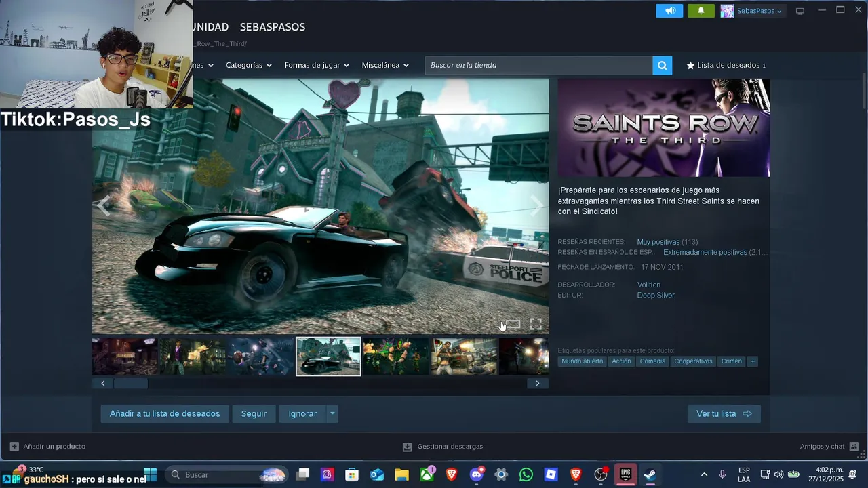Expand the Categorías store menu
The image size is (868, 488).
pyautogui.click(x=248, y=65)
